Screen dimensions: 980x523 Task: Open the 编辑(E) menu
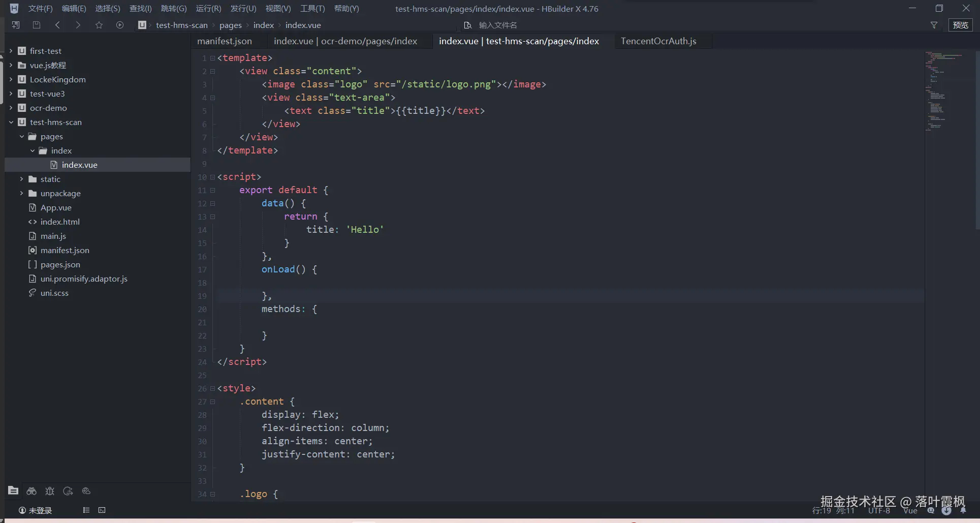pyautogui.click(x=74, y=9)
